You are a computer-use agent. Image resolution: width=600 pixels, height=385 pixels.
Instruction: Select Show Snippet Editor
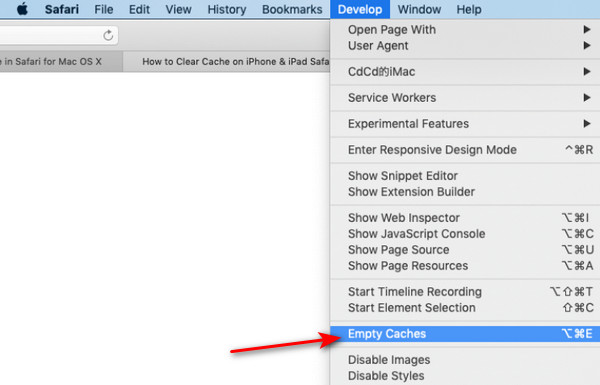465,176
